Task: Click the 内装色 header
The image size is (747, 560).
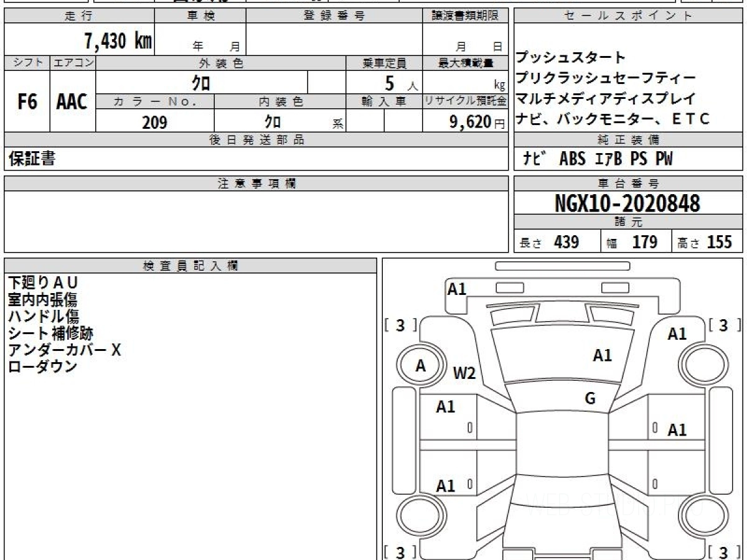Action: point(280,101)
